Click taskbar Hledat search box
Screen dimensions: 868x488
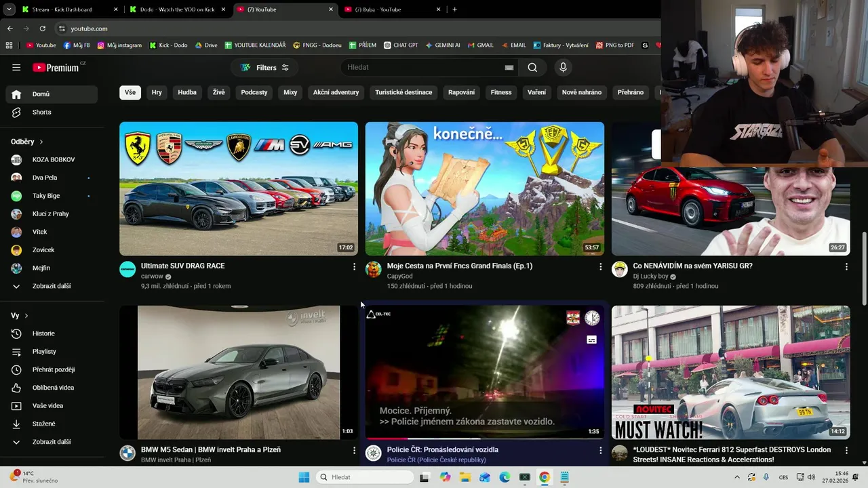coord(366,477)
